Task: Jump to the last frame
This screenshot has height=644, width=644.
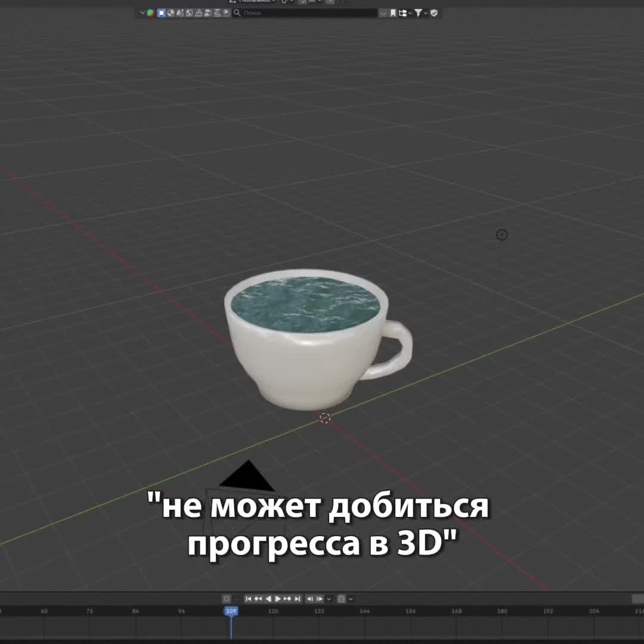Action: click(298, 599)
